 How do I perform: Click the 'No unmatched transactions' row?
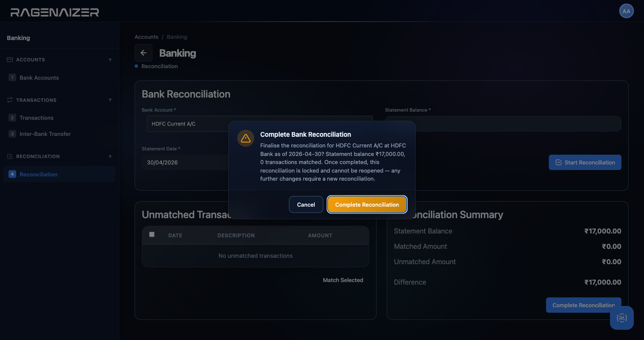pos(256,256)
